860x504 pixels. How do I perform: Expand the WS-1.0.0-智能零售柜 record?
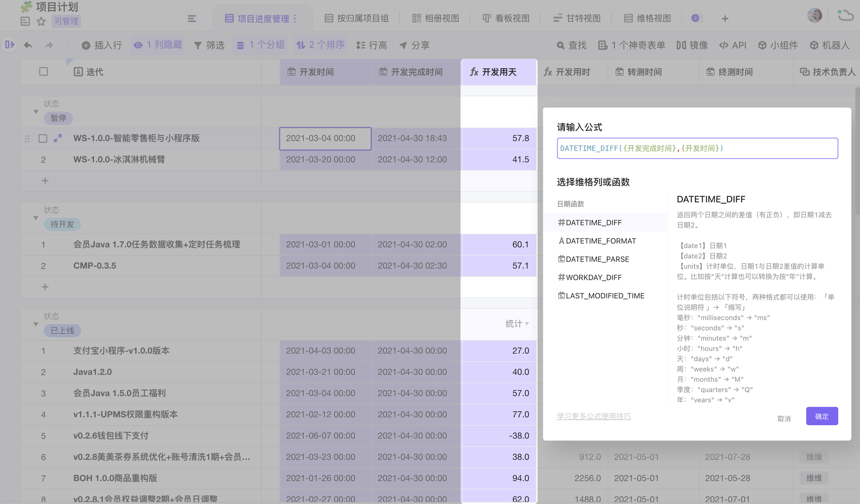point(58,138)
